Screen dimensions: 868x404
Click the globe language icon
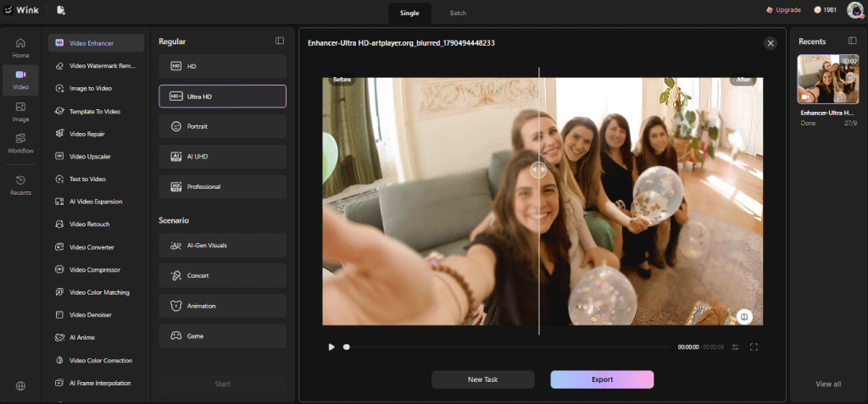pos(20,386)
